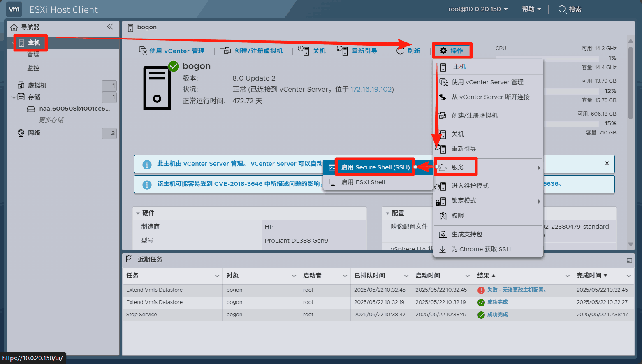Click the reboot icon in toolbar
Image resolution: width=642 pixels, height=364 pixels.
342,50
